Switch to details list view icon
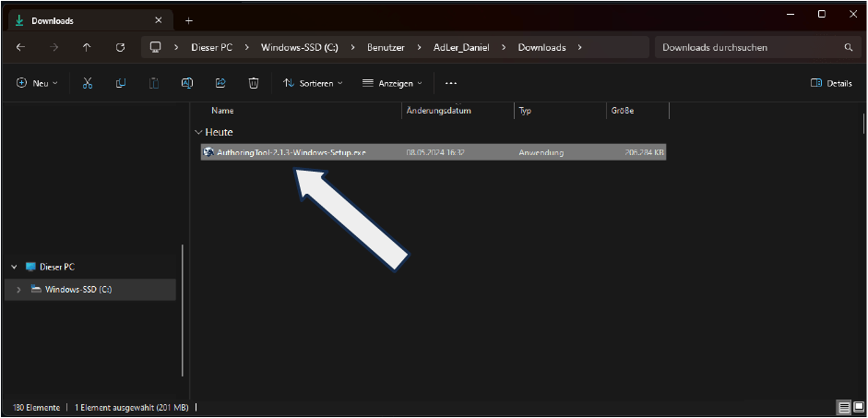The image size is (868, 418). (844, 407)
